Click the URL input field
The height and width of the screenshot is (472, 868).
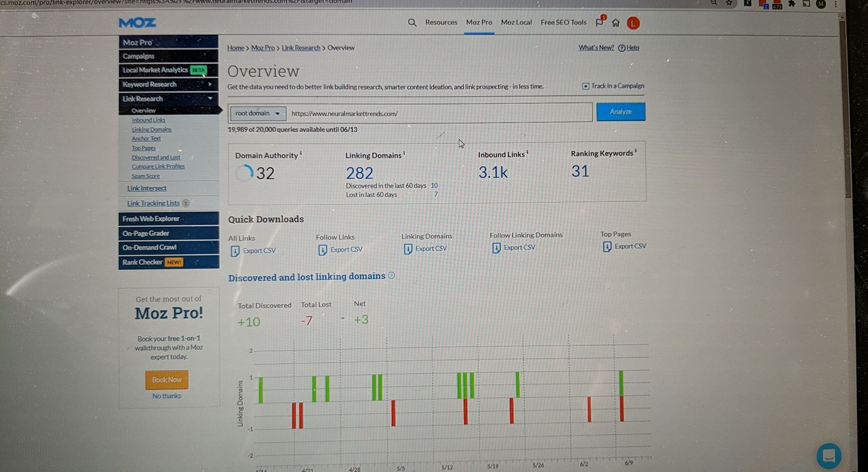click(x=440, y=114)
